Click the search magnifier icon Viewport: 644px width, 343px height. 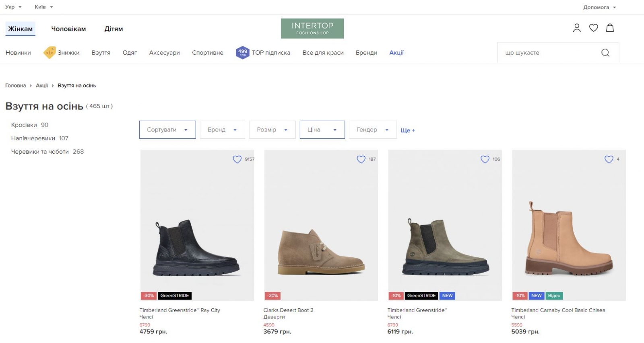605,53
